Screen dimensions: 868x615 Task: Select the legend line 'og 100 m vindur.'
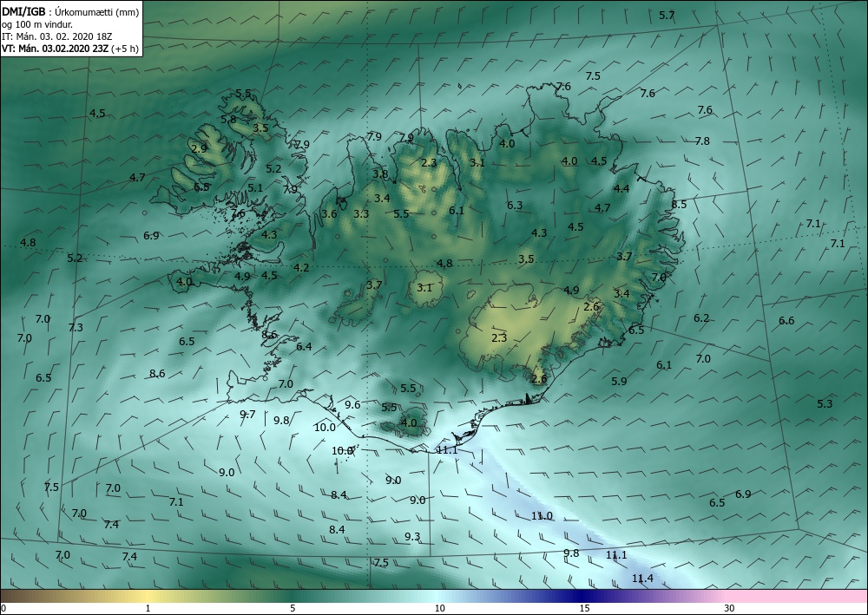(37, 24)
